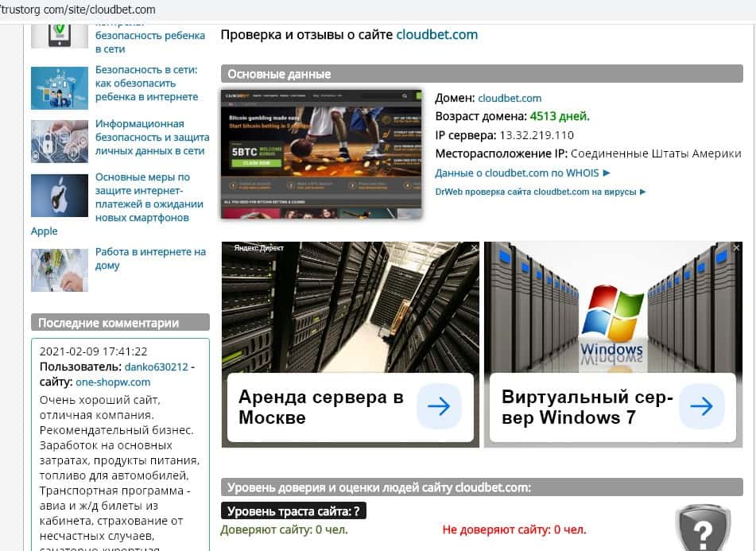Click the domain age value 4513 дней

560,116
